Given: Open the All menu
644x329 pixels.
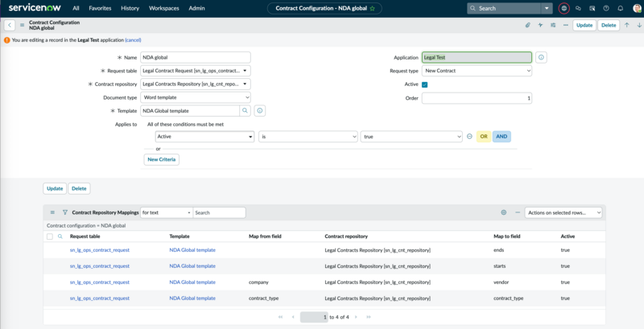Looking at the screenshot, I should click(76, 8).
